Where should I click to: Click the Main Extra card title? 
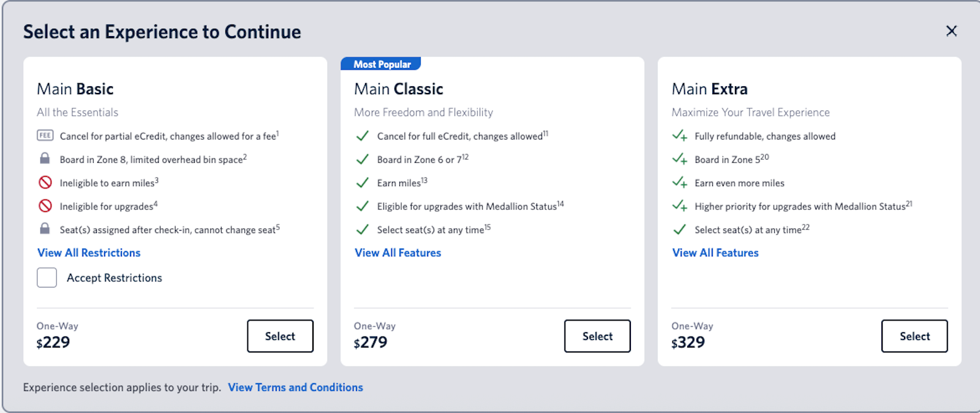[x=709, y=89]
